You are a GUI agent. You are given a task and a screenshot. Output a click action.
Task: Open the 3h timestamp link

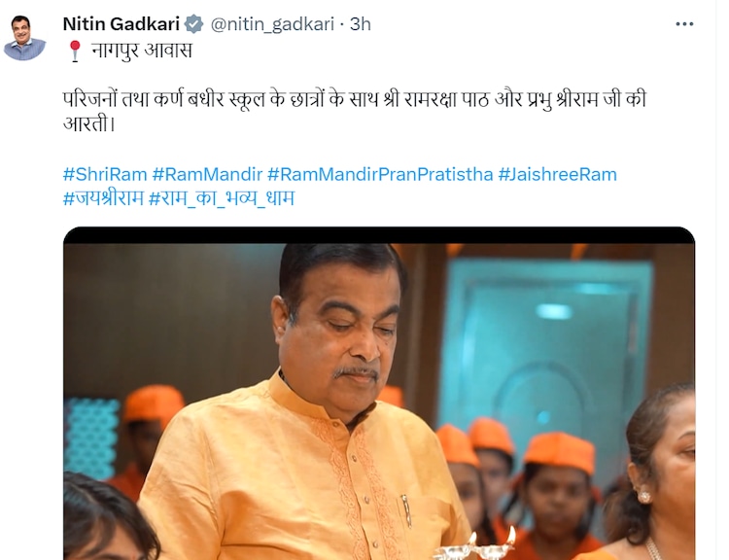pyautogui.click(x=361, y=24)
